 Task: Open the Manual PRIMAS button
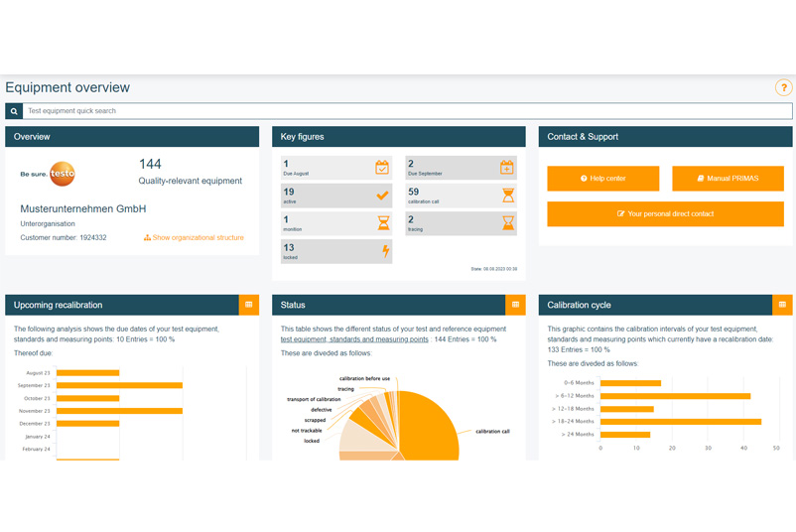tap(728, 179)
